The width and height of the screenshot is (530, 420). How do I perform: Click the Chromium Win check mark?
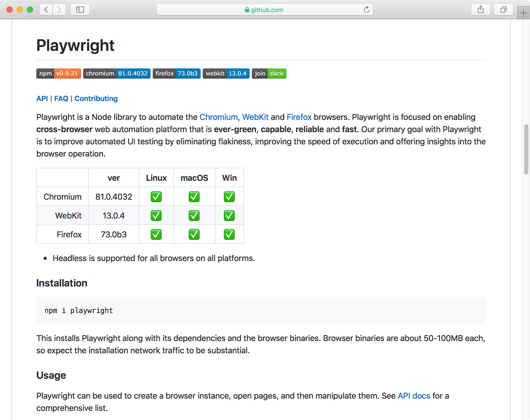click(x=229, y=197)
